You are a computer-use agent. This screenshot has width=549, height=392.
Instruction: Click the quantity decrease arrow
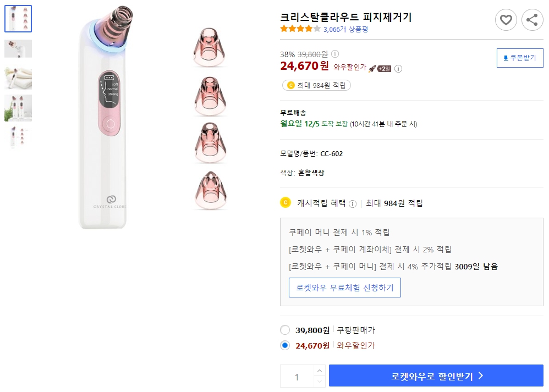pyautogui.click(x=320, y=381)
